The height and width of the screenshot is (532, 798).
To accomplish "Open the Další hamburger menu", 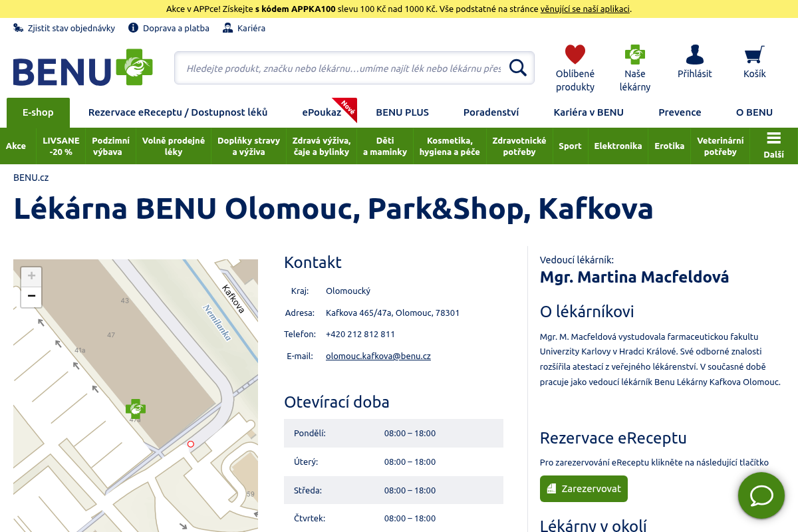I will [773, 146].
